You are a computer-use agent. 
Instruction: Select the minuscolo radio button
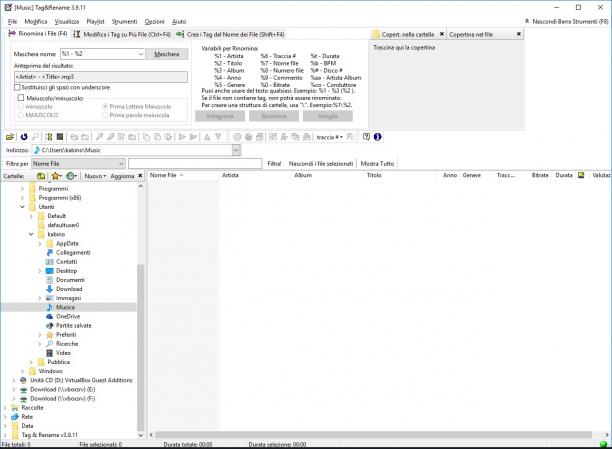pos(21,107)
